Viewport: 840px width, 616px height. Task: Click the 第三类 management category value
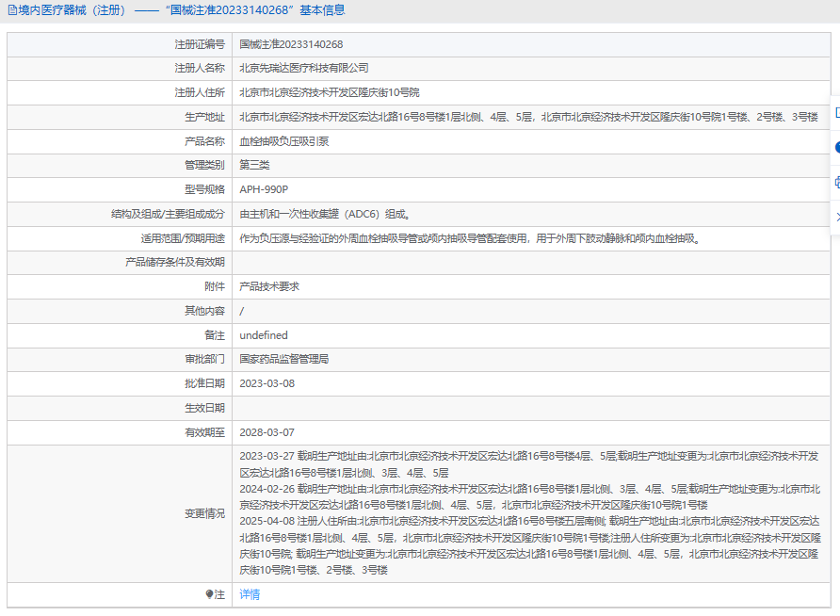coord(254,165)
